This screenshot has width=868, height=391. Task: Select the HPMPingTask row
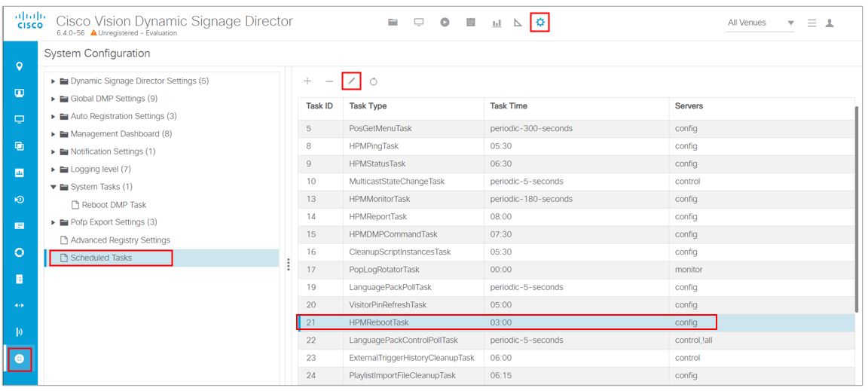(576, 146)
